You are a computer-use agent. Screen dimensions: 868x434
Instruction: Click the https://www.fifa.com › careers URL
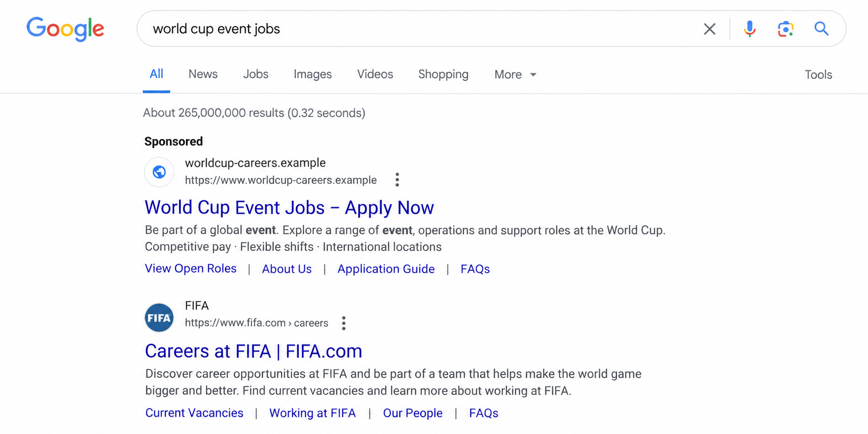(x=256, y=323)
